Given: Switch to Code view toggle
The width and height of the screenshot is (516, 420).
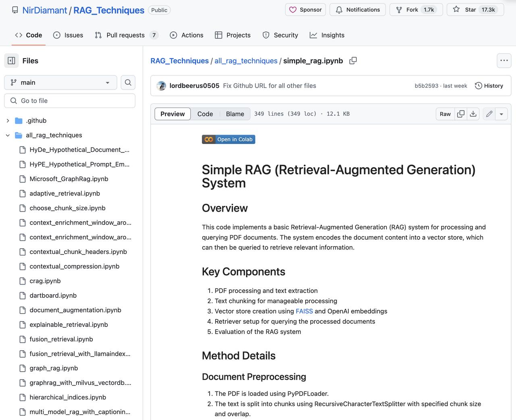Looking at the screenshot, I should [x=205, y=114].
